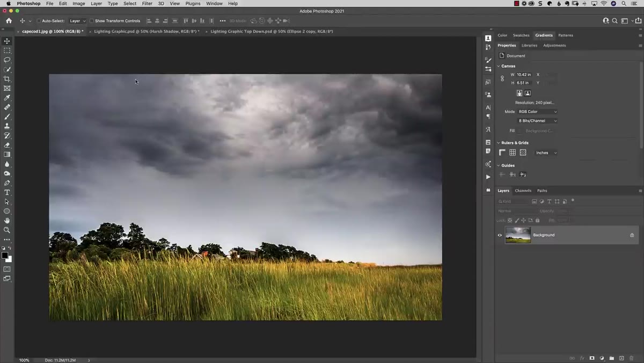644x363 pixels.
Task: Go to Photoshop Home screen
Action: coord(9,21)
